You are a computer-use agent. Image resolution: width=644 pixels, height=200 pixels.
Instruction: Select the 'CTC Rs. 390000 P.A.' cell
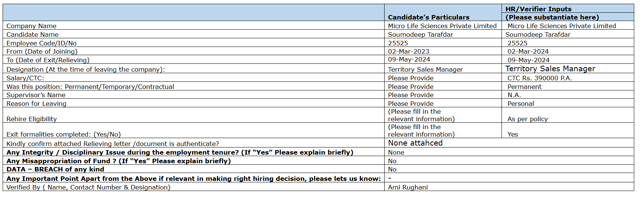pos(539,78)
